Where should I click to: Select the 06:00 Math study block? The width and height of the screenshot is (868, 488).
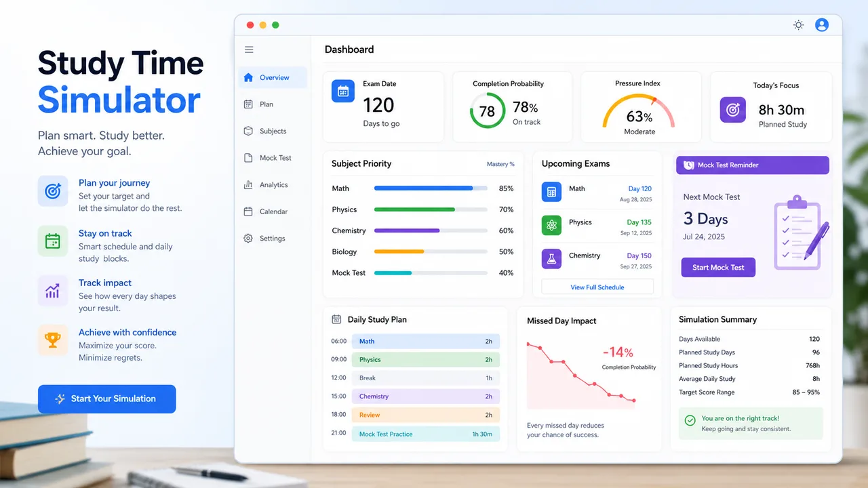tap(426, 342)
